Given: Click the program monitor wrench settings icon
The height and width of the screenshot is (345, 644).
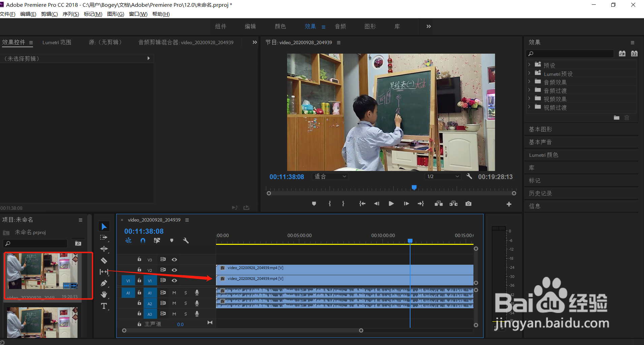Looking at the screenshot, I should [x=469, y=176].
